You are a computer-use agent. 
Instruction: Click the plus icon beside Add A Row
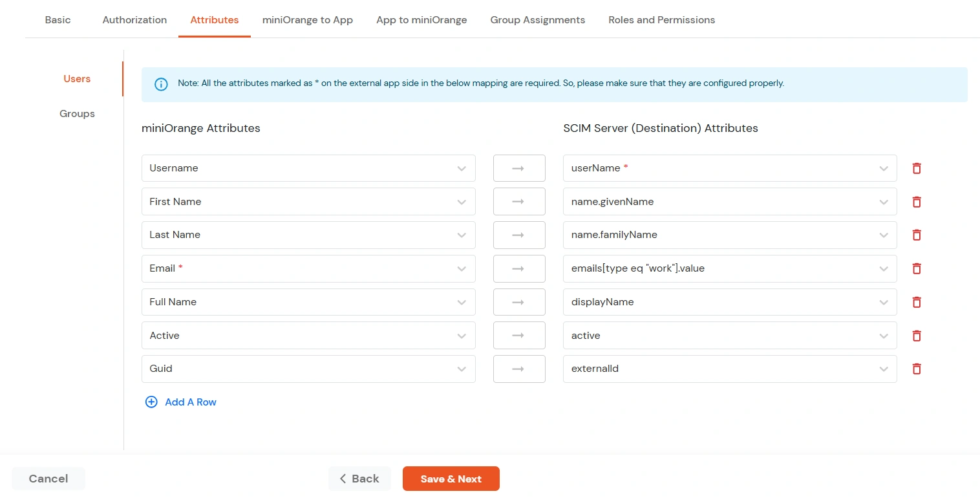pos(151,402)
